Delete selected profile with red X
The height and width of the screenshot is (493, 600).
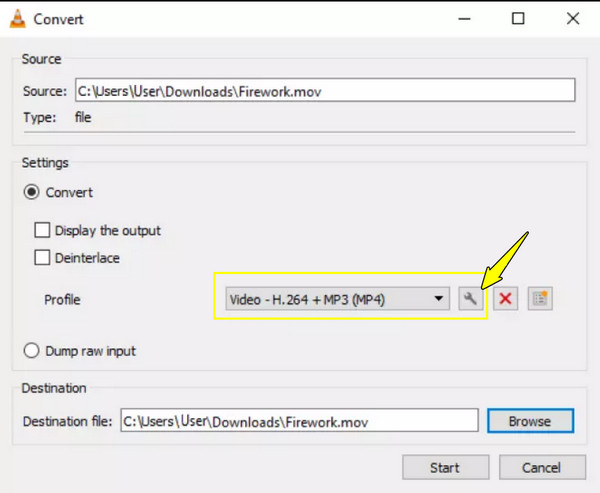(x=505, y=299)
